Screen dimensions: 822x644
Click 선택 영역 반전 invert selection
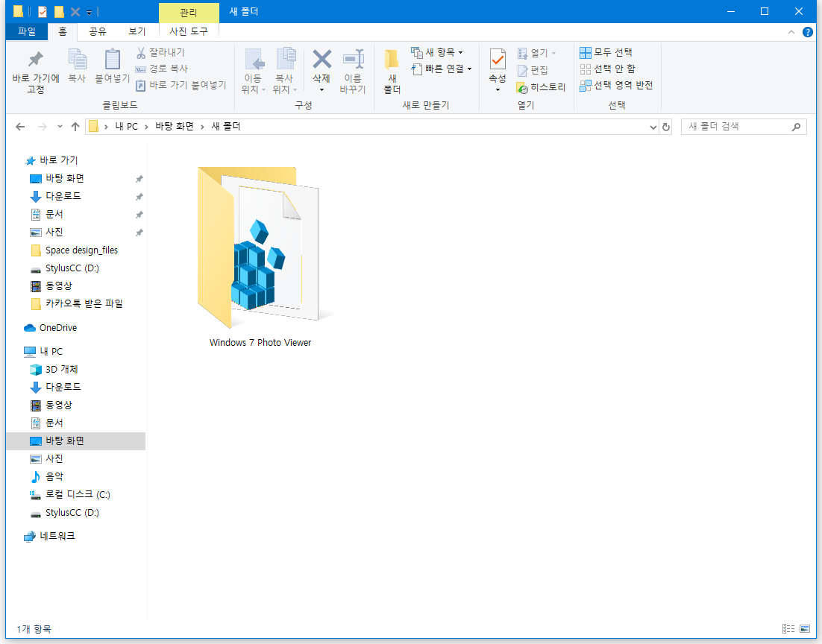[x=616, y=85]
